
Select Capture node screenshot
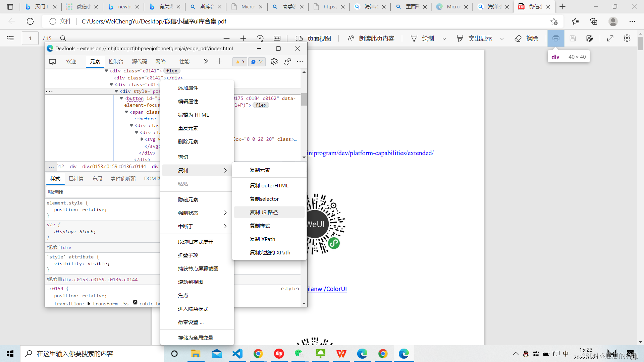197,268
